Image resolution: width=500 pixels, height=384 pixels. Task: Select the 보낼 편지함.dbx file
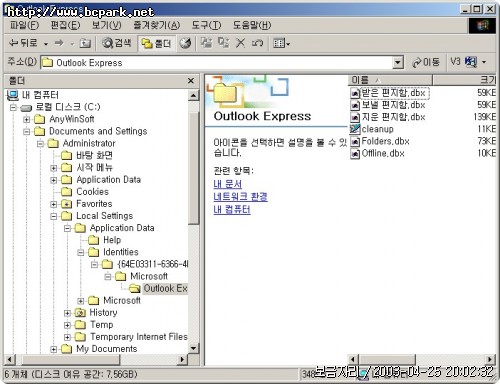[393, 105]
